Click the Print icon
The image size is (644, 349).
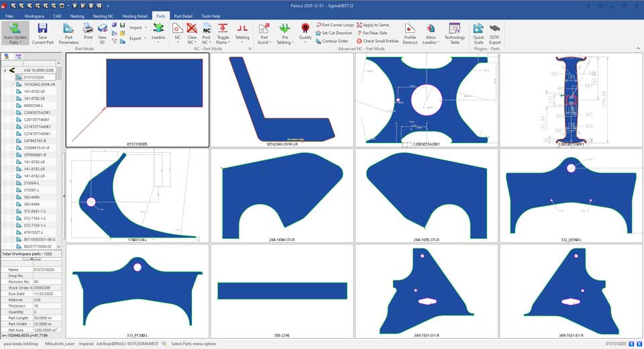tap(88, 33)
